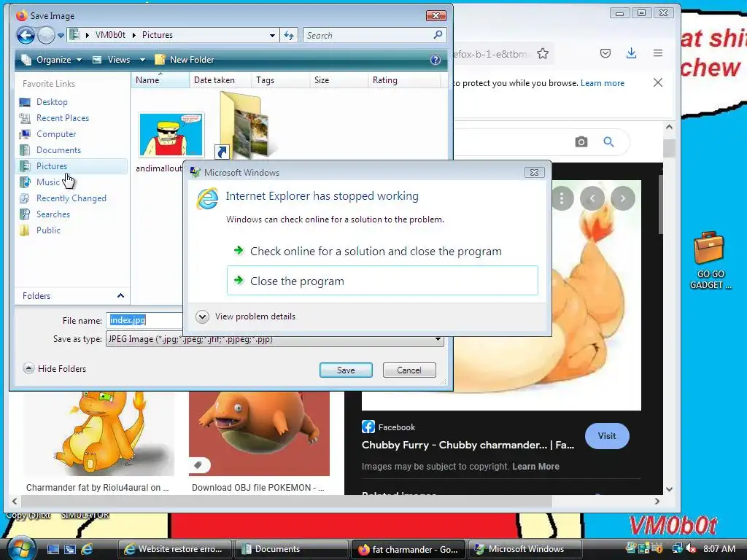The width and height of the screenshot is (747, 560).
Task: Switch to Website restore error taskbar item
Action: pos(175,549)
